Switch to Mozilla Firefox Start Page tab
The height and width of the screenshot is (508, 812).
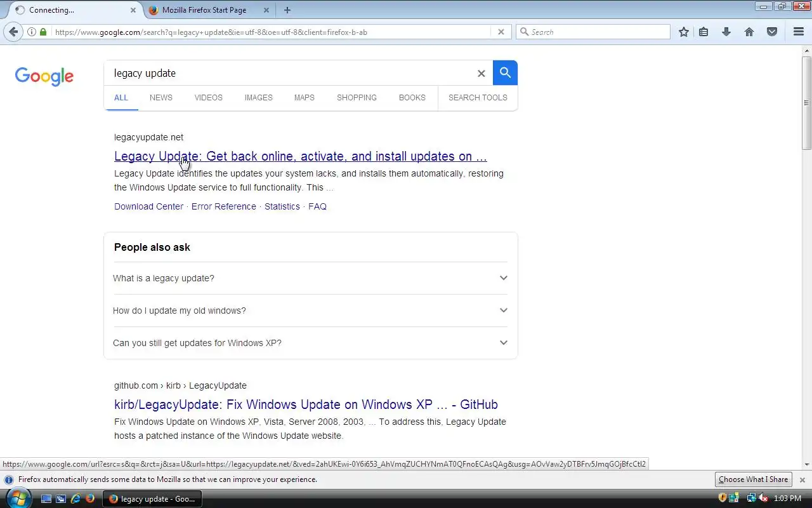tap(208, 10)
